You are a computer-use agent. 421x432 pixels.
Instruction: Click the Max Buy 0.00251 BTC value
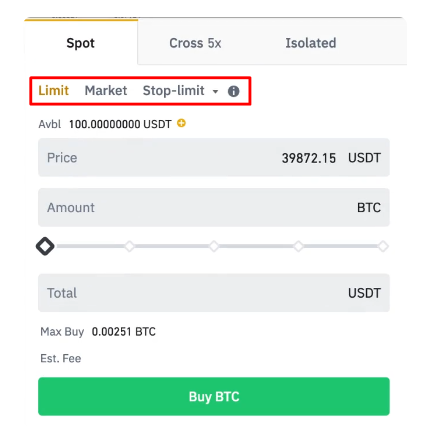tap(124, 332)
